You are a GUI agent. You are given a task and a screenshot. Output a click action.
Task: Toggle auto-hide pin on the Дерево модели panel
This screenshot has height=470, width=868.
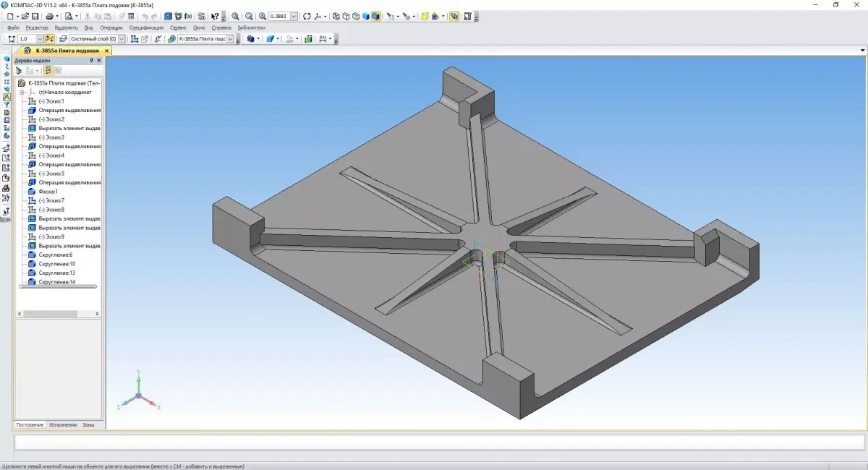(x=92, y=61)
